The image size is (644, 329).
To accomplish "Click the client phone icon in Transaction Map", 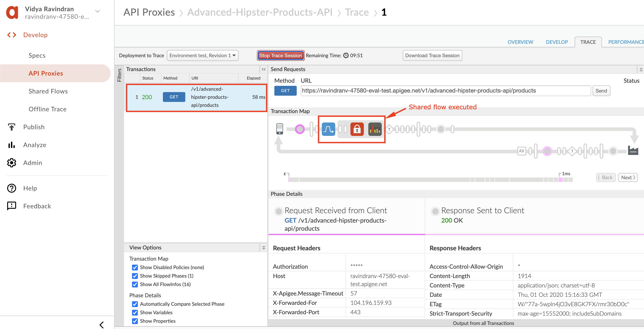I will click(x=279, y=129).
